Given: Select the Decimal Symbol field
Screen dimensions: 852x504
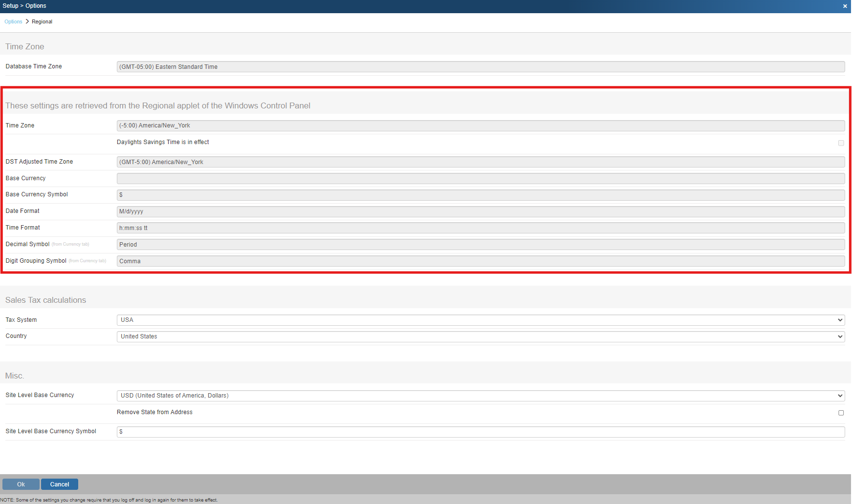Looking at the screenshot, I should 480,245.
